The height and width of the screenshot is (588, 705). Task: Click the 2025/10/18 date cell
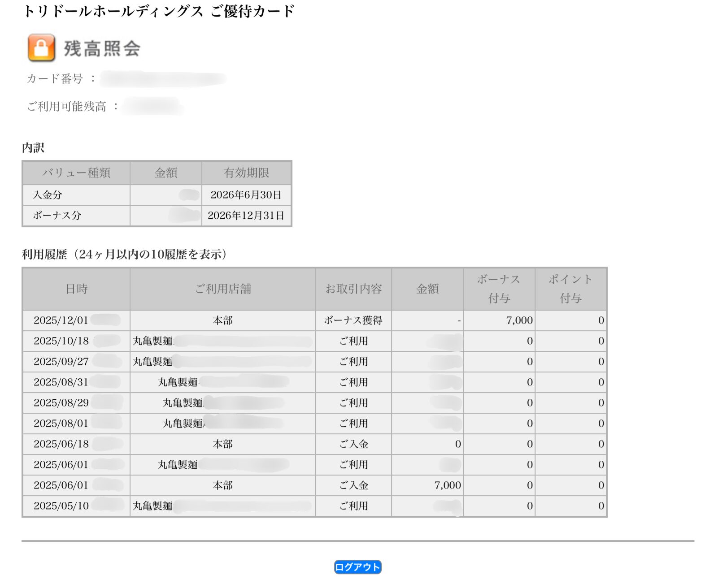61,341
